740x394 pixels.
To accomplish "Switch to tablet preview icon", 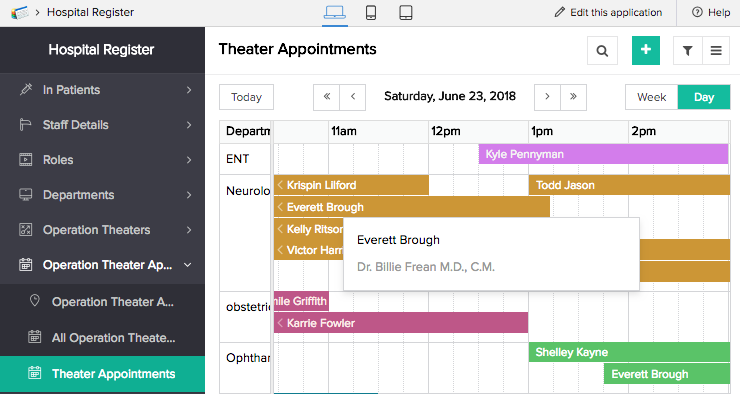I will (x=406, y=13).
